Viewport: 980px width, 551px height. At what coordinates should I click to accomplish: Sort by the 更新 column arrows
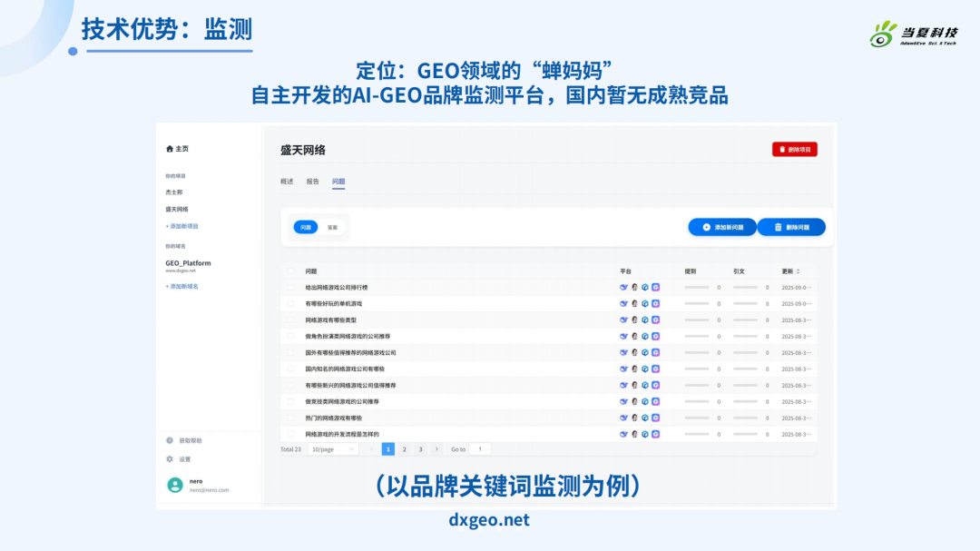point(799,271)
